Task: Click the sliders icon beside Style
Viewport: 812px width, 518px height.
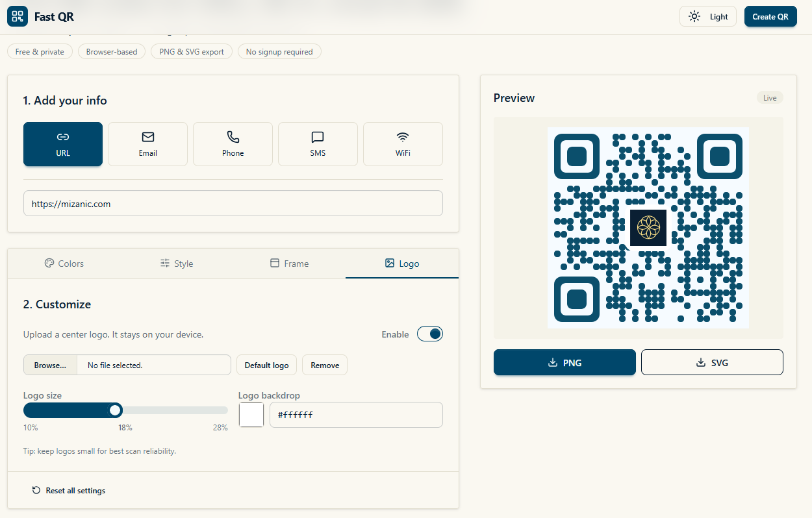Action: tap(165, 264)
